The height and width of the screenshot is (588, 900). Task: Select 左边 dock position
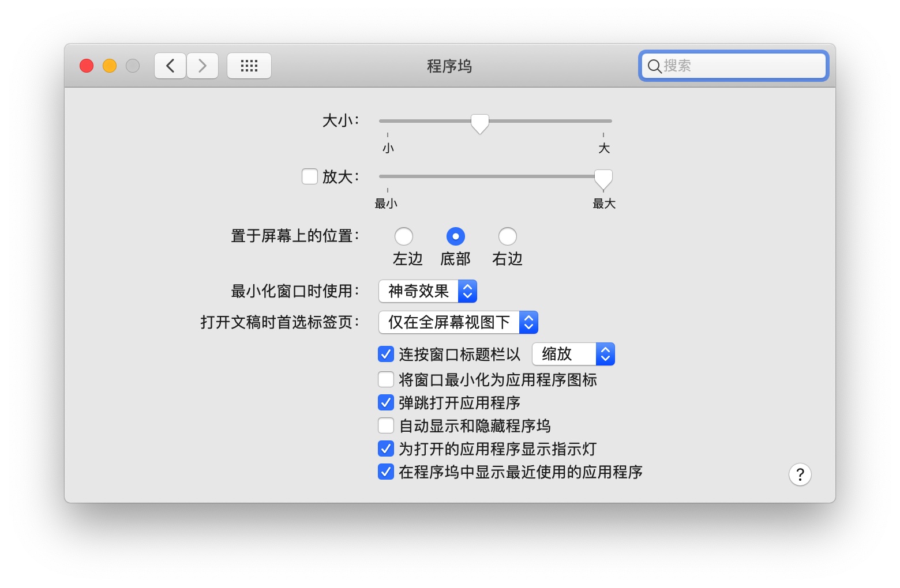pos(404,236)
